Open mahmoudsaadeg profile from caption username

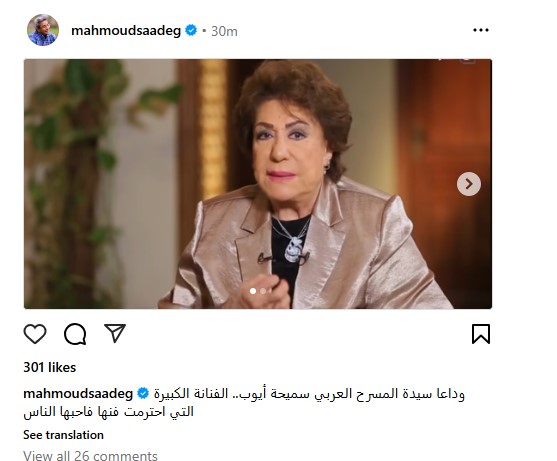pos(78,394)
